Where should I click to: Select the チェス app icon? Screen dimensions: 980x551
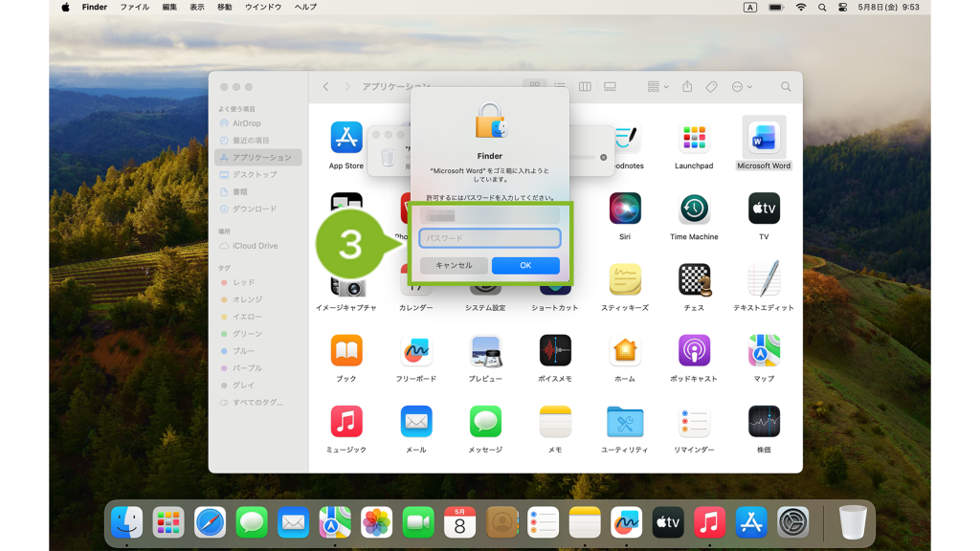[x=694, y=279]
